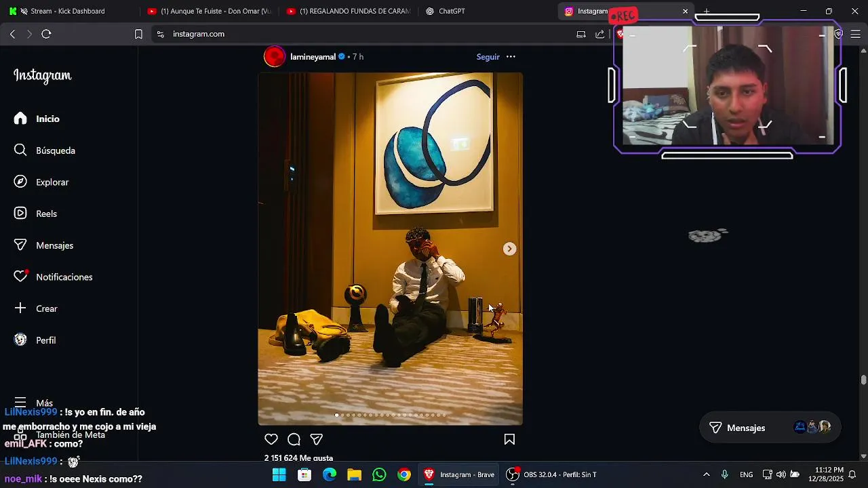This screenshot has width=868, height=488.
Task: Open the lamineyamal username link
Action: tap(313, 57)
